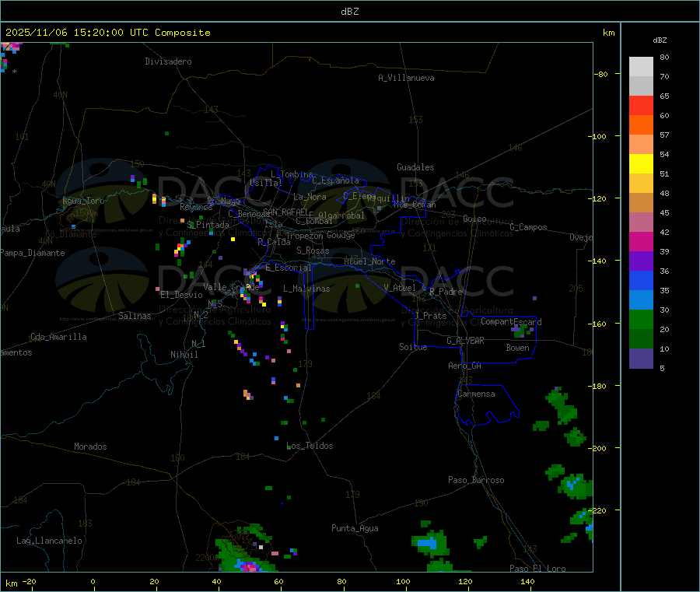Click the blue-cored radar echo near Punta_Agua
The width and height of the screenshot is (700, 592).
pos(429,545)
